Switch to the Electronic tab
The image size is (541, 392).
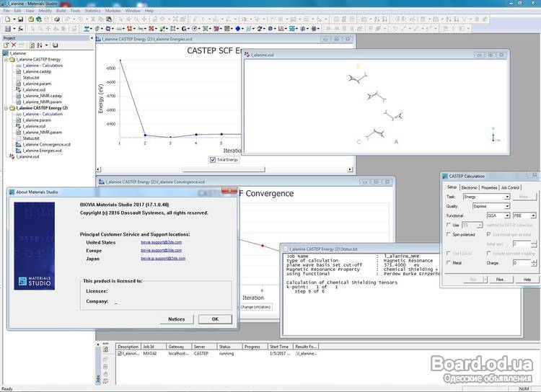(470, 187)
